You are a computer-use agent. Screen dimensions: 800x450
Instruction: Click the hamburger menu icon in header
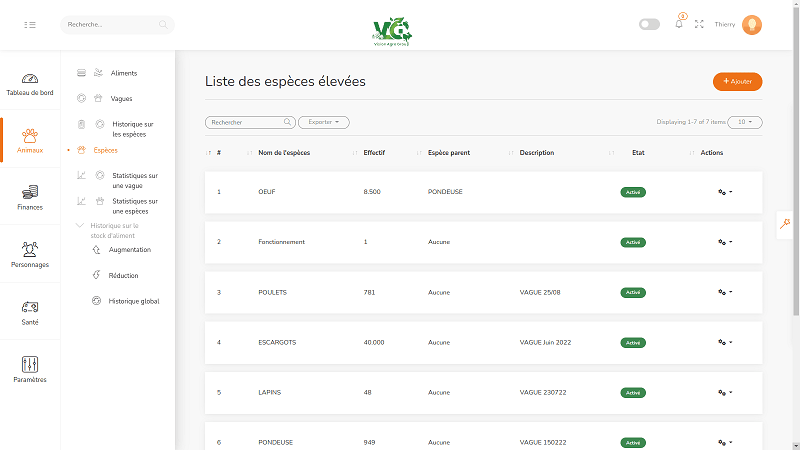[30, 24]
